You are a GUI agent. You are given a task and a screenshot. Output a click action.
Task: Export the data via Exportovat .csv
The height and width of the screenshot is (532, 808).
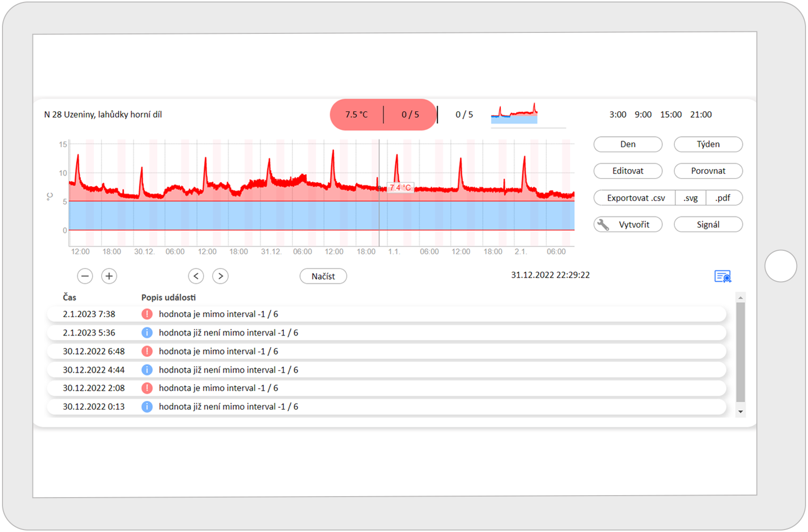(635, 198)
